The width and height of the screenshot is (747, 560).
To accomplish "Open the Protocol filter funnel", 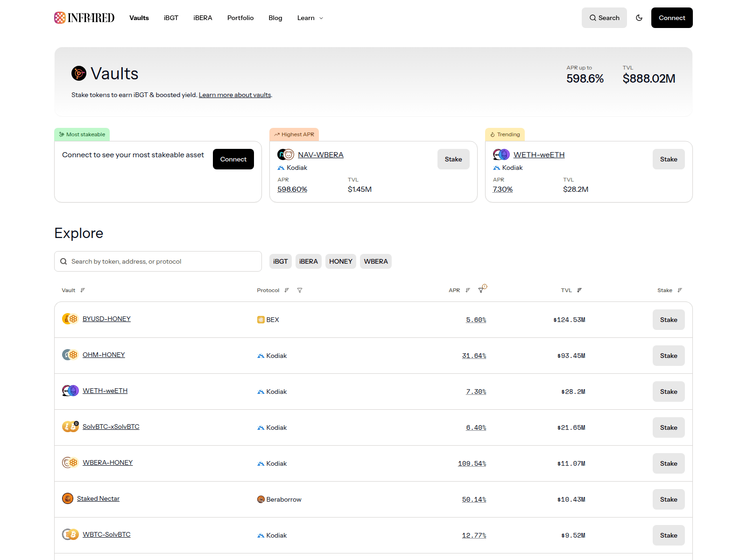I will tap(300, 290).
